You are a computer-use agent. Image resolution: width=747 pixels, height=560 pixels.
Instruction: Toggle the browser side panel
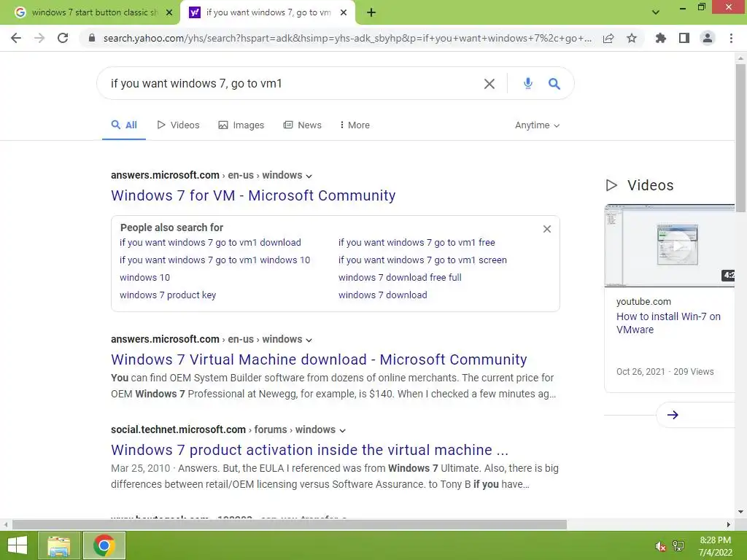click(x=684, y=38)
